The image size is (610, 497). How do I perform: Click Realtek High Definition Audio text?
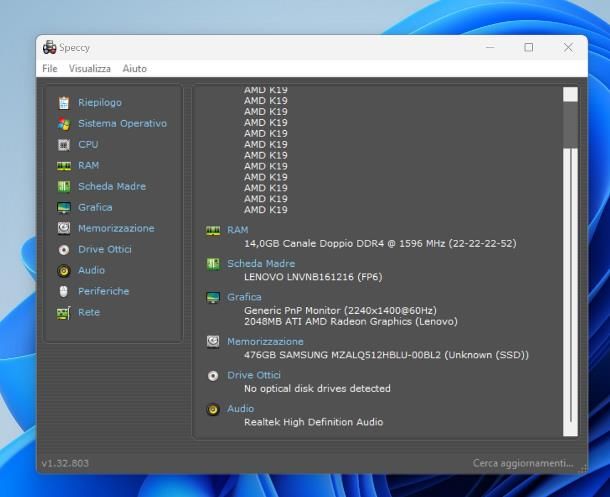tap(314, 422)
